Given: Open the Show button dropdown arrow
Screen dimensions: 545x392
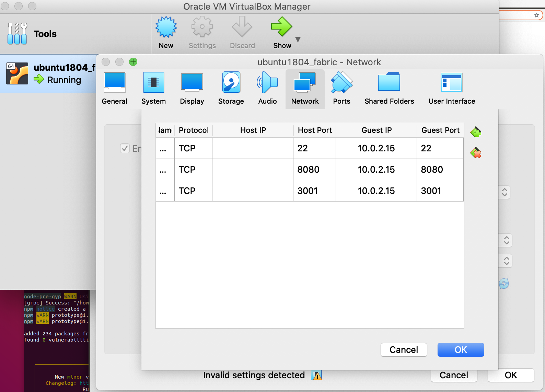Looking at the screenshot, I should tap(298, 39).
